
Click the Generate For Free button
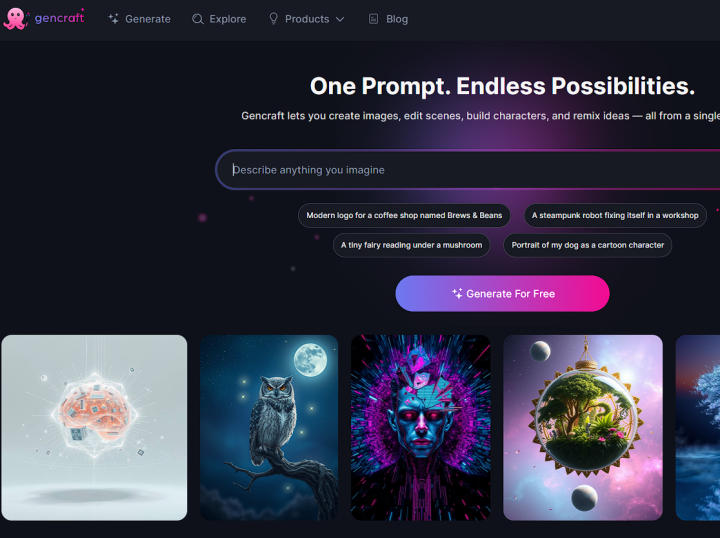point(502,293)
